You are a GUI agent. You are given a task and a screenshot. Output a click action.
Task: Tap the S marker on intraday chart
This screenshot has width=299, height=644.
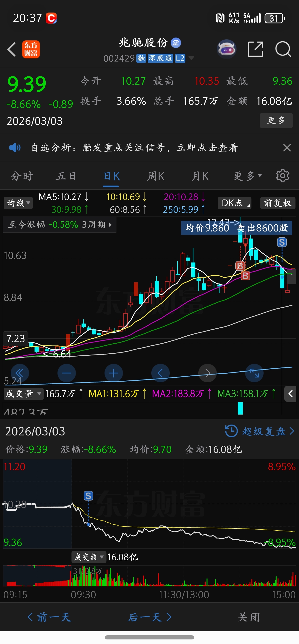(x=88, y=496)
